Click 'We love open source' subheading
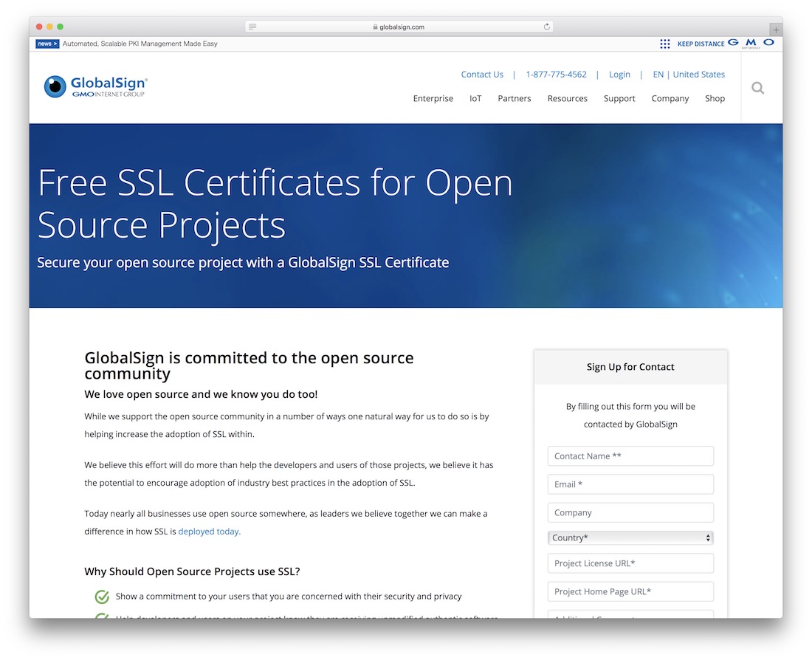 pyautogui.click(x=201, y=394)
